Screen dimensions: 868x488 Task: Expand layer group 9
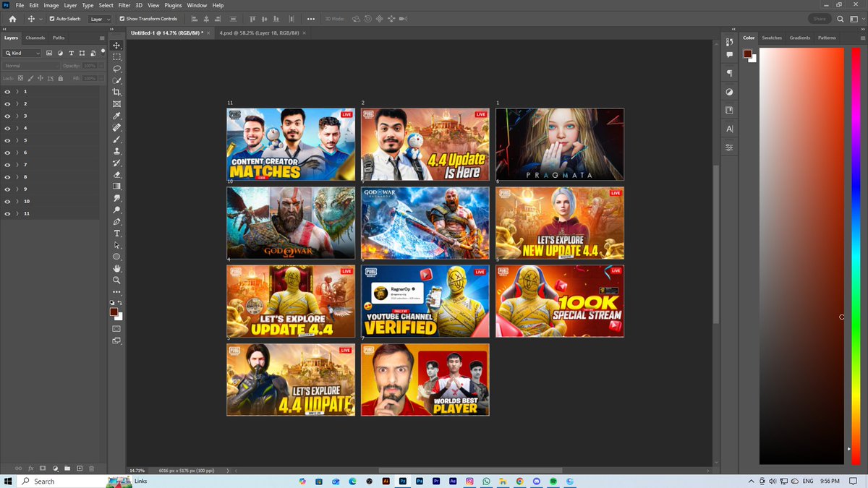click(x=17, y=189)
